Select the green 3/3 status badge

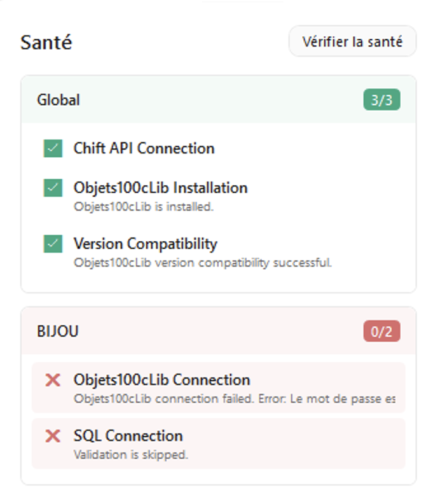click(x=382, y=100)
